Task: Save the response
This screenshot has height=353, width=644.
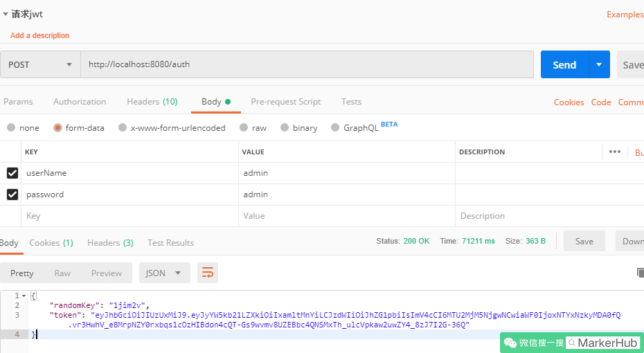Action: (x=584, y=241)
